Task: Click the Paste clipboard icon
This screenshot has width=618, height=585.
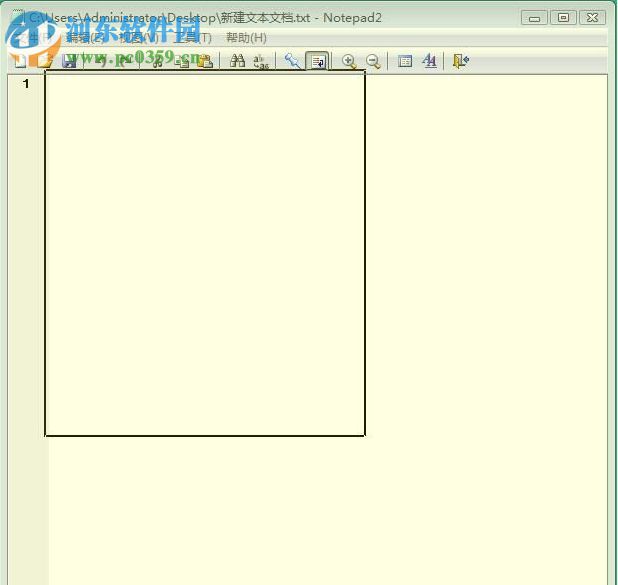Action: tap(205, 61)
